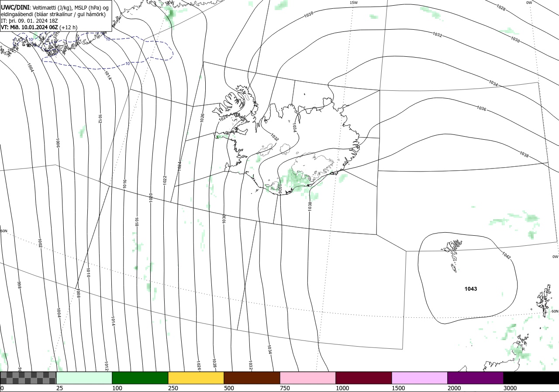Click the initial time line 'IT: þri. 09. 01. 2024 18Z'

point(29,21)
